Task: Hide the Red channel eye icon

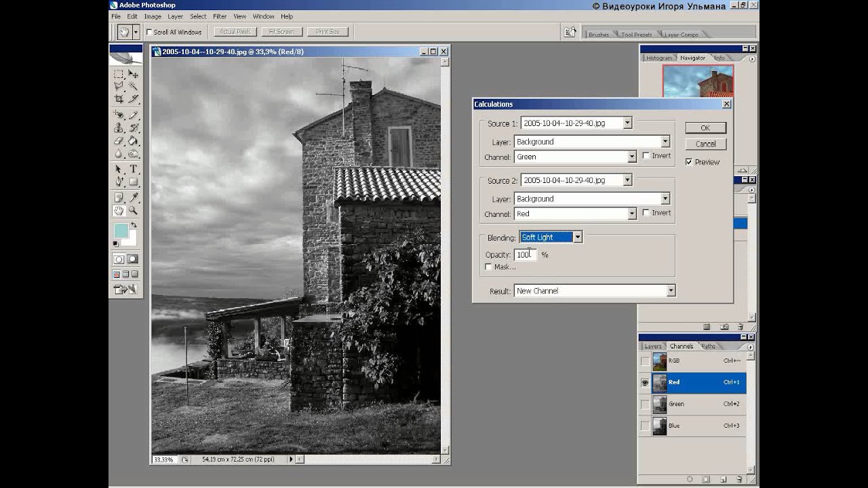Action: 645,382
